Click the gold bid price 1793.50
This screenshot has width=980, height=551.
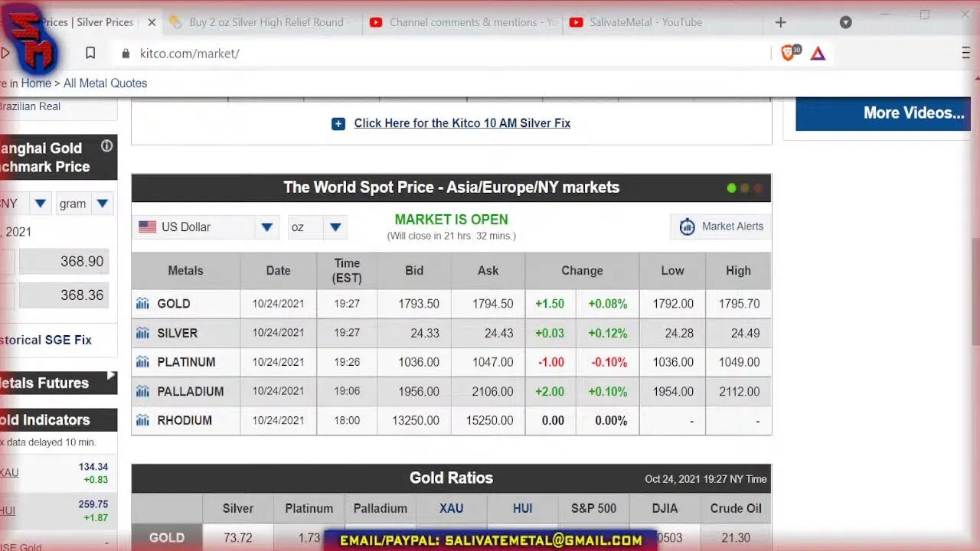[419, 304]
